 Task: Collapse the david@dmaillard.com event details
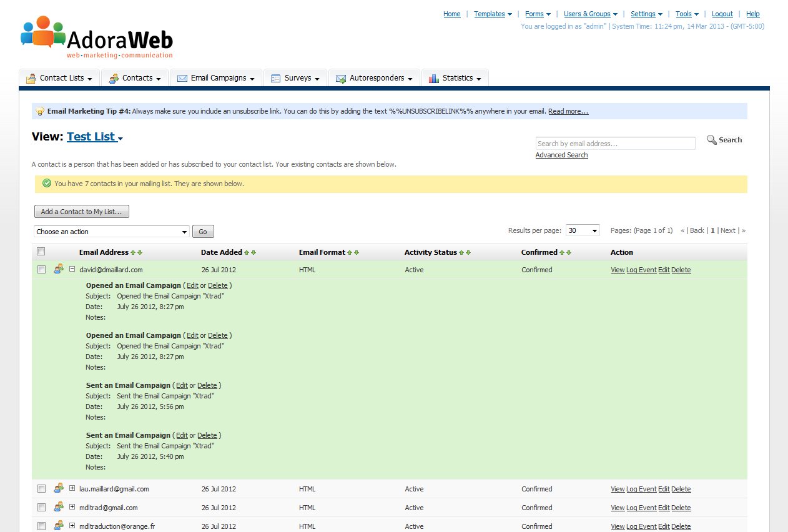point(72,270)
